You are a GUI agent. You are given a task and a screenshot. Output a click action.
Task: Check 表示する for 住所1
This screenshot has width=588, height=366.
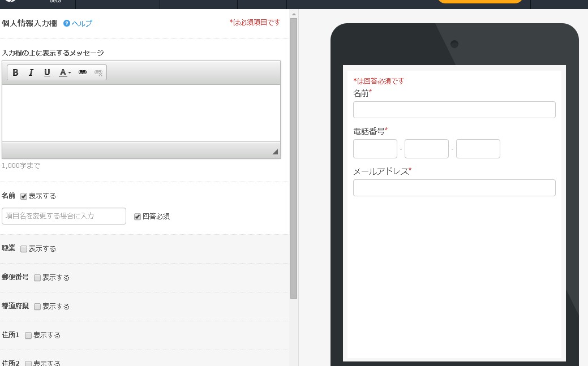coord(28,335)
